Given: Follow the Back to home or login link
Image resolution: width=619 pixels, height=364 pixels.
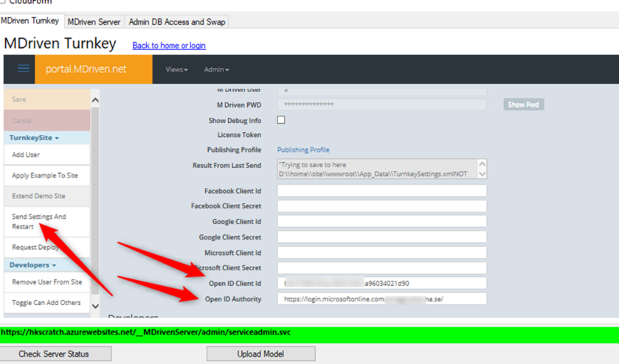Looking at the screenshot, I should coord(169,46).
